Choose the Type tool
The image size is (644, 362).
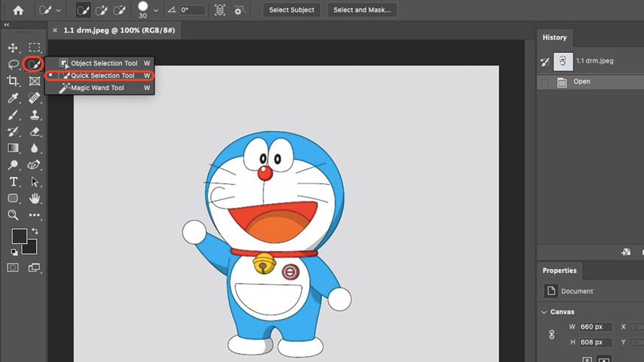pyautogui.click(x=13, y=182)
